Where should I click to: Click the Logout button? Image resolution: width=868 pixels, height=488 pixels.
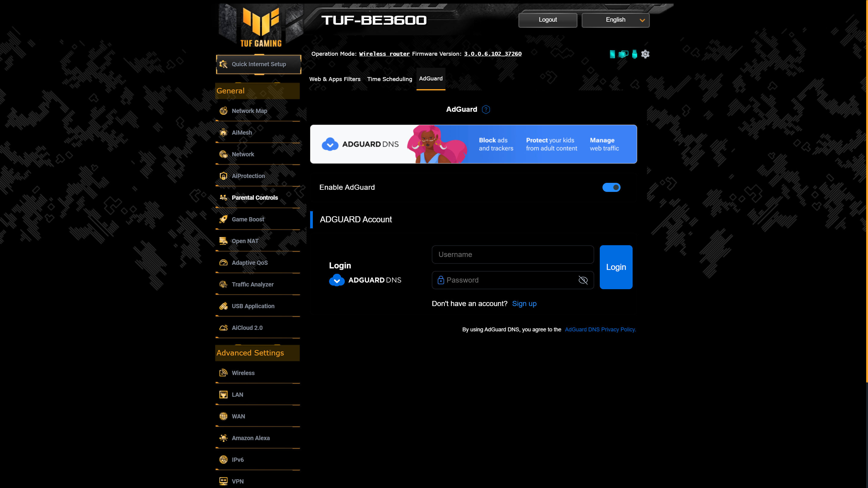(x=548, y=20)
